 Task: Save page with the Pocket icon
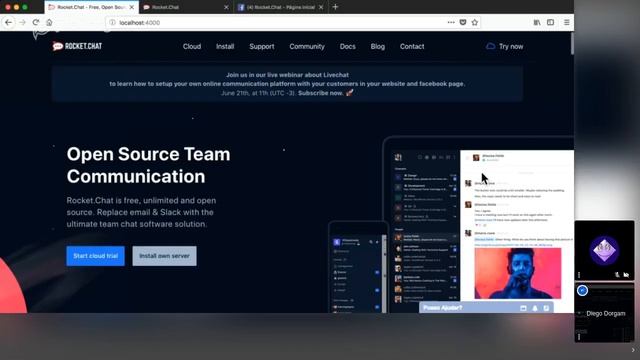click(x=463, y=22)
